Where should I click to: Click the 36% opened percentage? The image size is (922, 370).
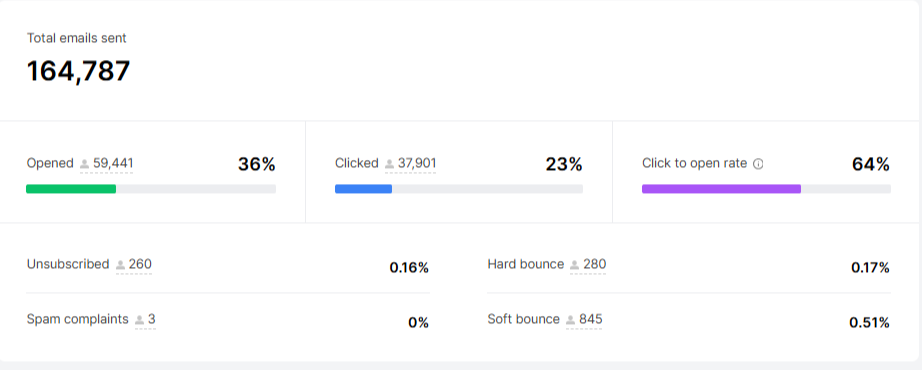(257, 165)
